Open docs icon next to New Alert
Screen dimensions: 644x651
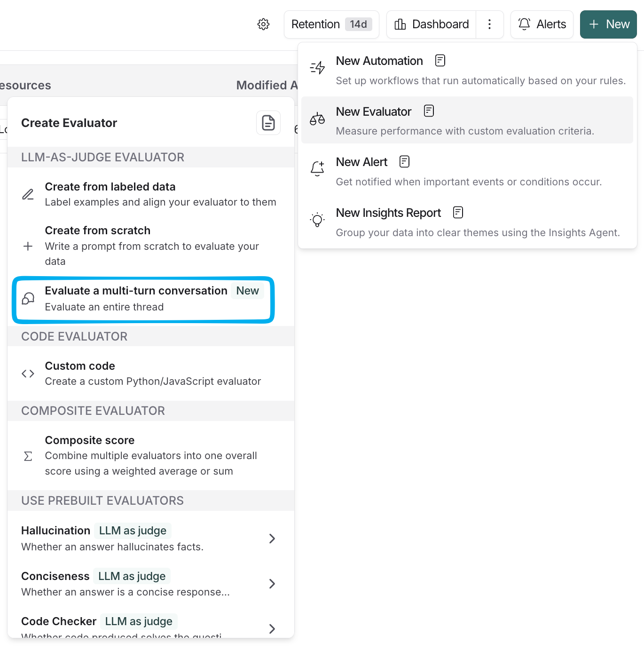404,161
